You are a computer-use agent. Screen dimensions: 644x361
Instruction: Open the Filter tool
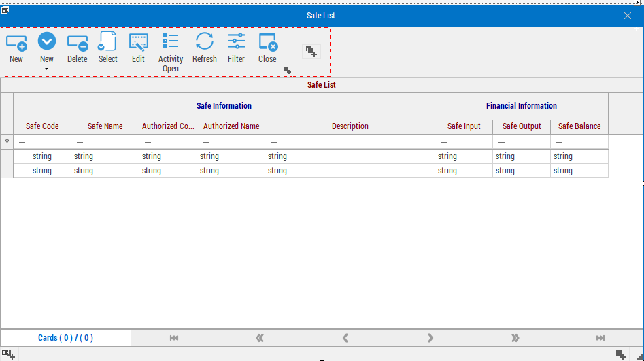[x=236, y=41]
